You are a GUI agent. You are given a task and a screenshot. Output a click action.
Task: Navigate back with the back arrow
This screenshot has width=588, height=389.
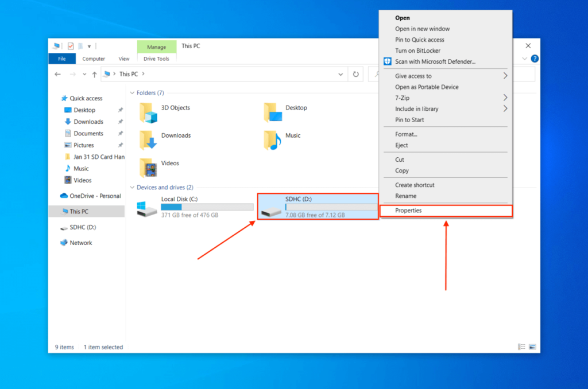tap(57, 73)
